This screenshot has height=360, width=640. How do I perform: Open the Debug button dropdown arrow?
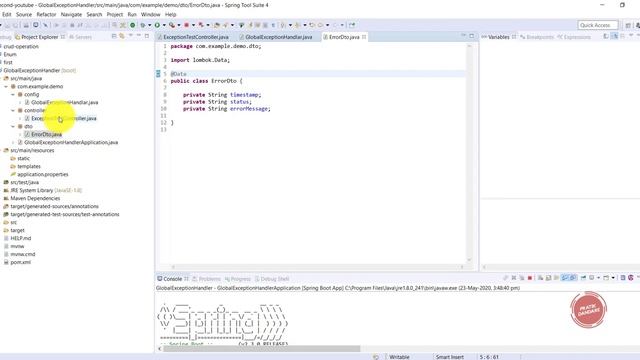pos(149,25)
